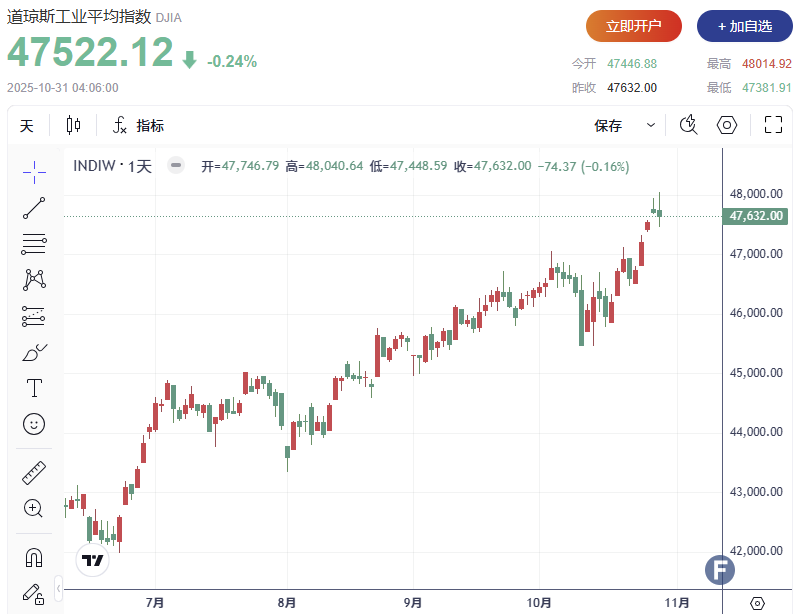Screen dimensions: 801x614
Task: Activate the ruler measure tool
Action: (x=34, y=473)
